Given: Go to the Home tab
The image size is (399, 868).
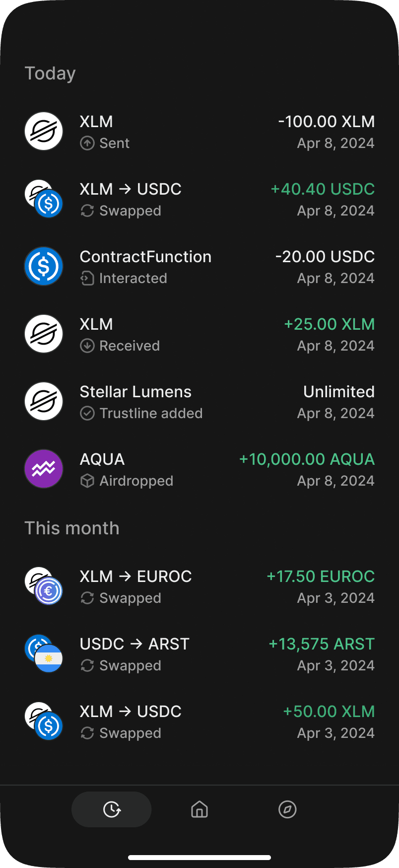Looking at the screenshot, I should 199,809.
